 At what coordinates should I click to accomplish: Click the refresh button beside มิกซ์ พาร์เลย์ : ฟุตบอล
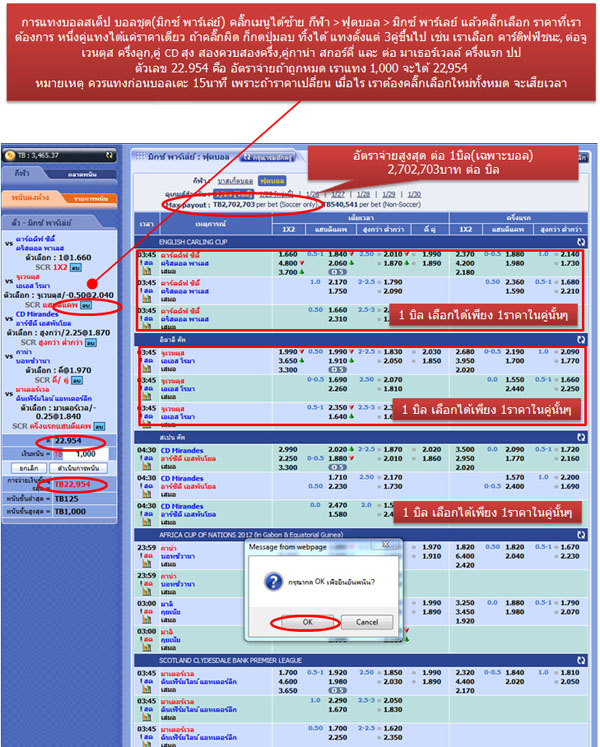(x=266, y=157)
